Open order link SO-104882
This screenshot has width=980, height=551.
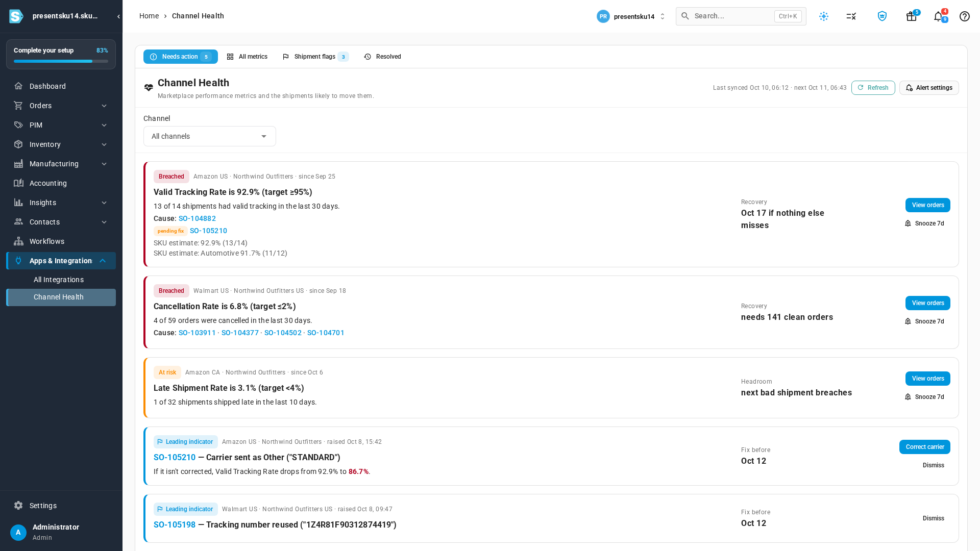tap(197, 218)
